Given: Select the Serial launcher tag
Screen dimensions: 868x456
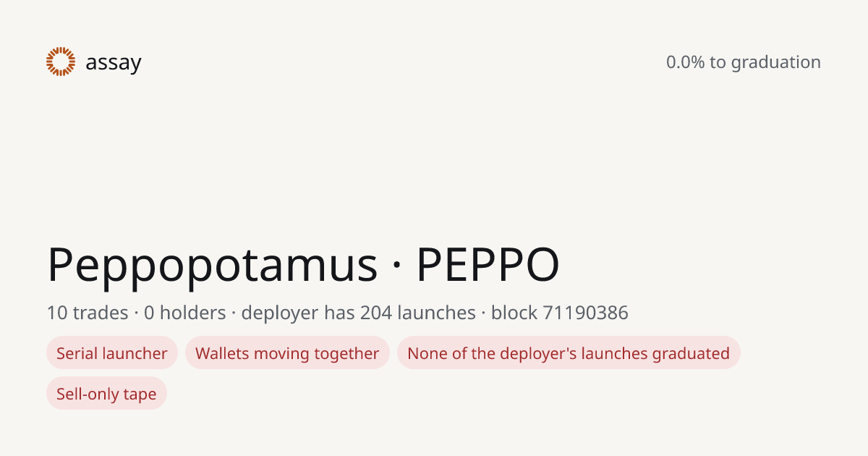Looking at the screenshot, I should 112,353.
